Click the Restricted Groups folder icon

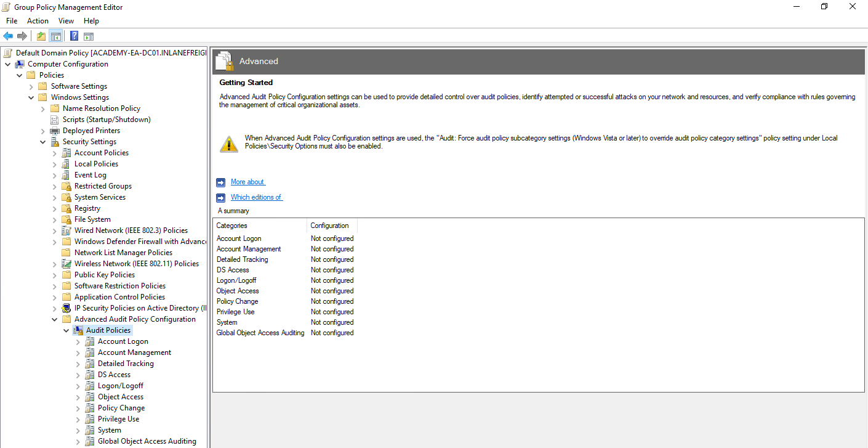click(66, 186)
